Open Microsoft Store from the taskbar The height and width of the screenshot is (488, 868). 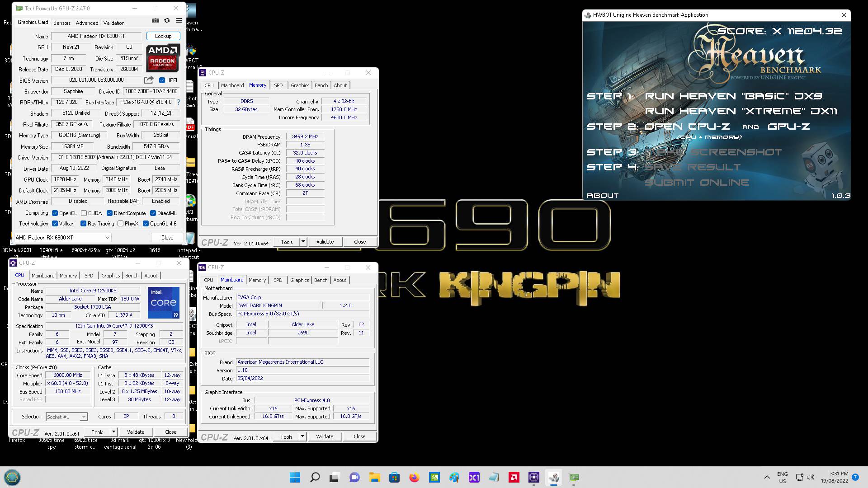394,477
